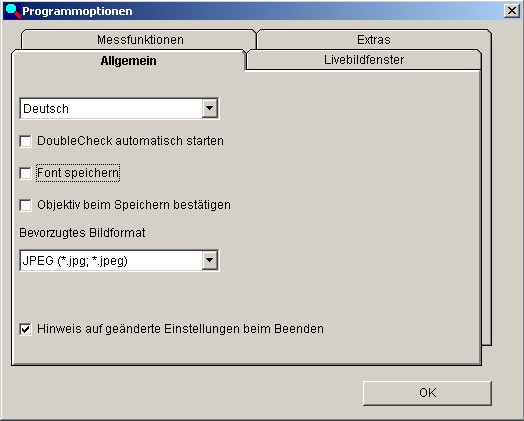Click the Objektiv beim Speichern bestätigen label
This screenshot has height=421, width=524.
coord(134,205)
